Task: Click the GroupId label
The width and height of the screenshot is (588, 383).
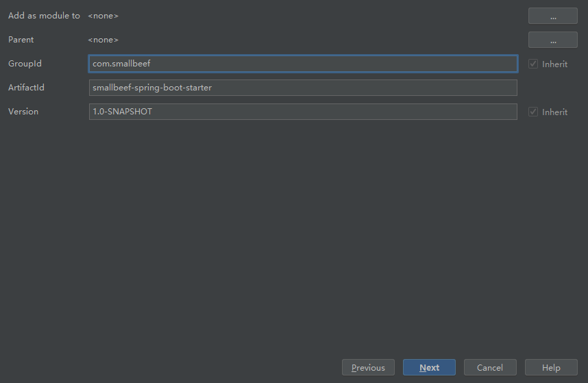Action: [25, 64]
